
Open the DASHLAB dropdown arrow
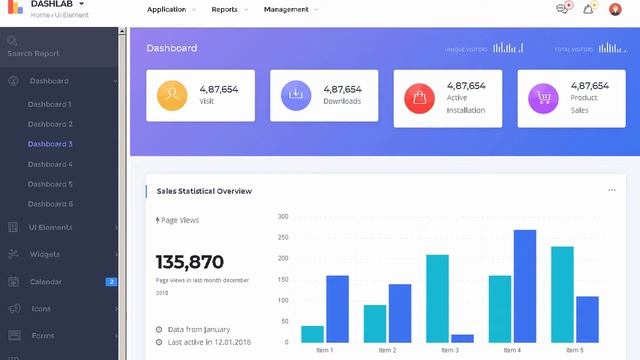click(81, 4)
